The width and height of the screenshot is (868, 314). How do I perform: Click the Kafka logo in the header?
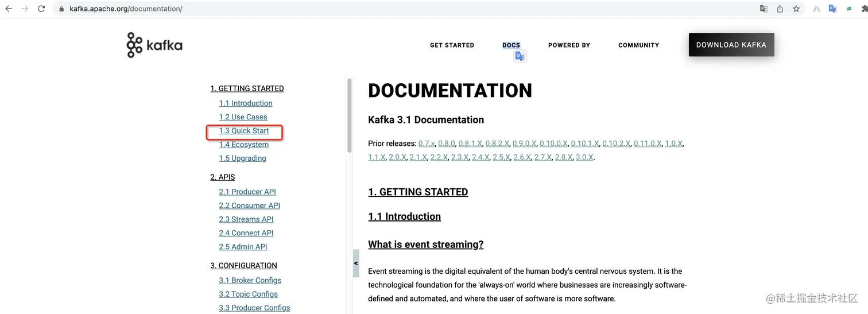coord(154,45)
